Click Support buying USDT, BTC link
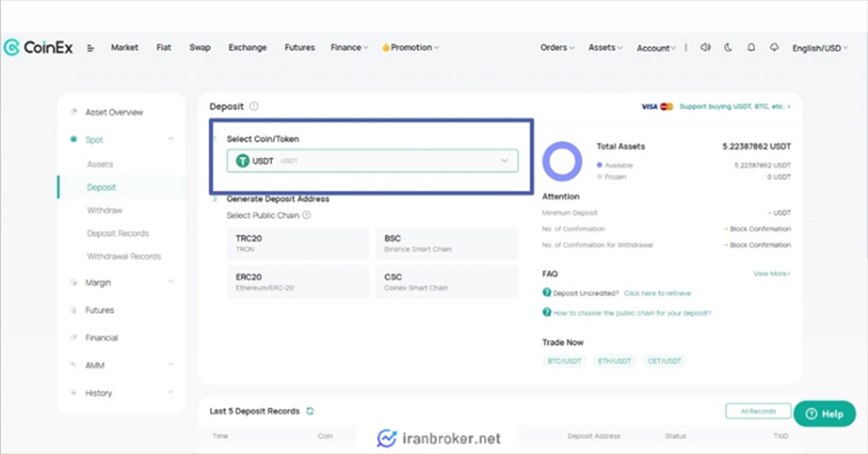868x454 pixels. [735, 106]
